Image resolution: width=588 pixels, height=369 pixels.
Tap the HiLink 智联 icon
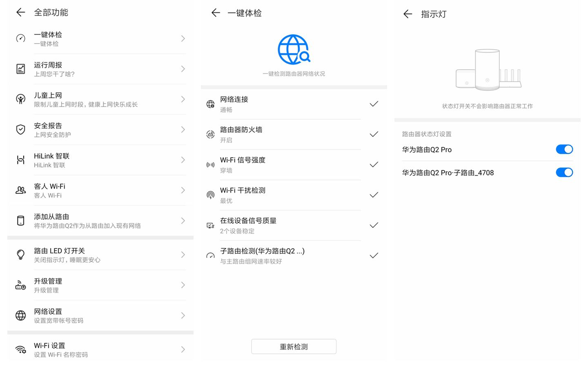pos(20,160)
